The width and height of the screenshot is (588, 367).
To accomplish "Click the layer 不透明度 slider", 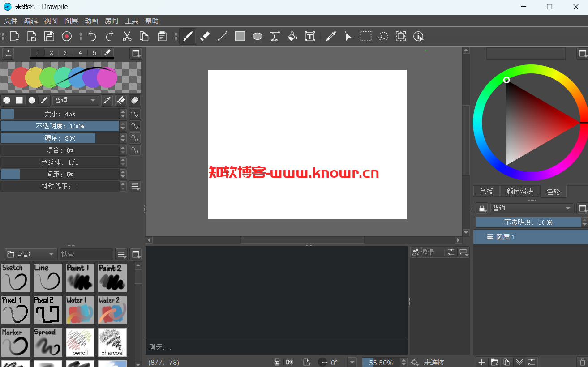I will pos(528,222).
